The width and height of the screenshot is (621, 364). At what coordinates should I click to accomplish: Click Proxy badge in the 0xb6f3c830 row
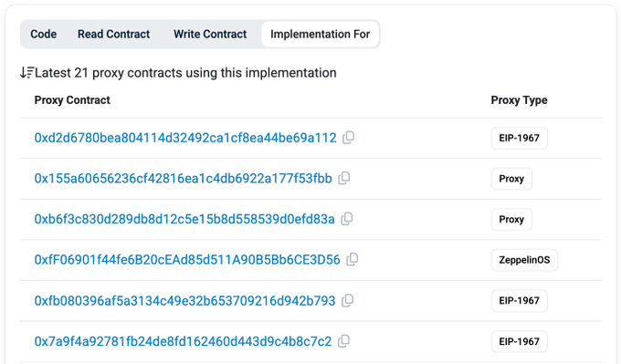click(511, 219)
